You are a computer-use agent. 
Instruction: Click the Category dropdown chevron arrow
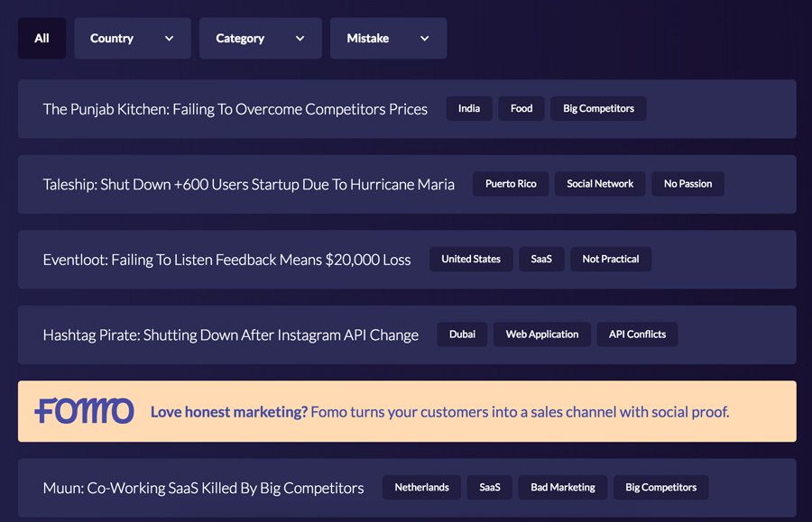[x=300, y=38]
